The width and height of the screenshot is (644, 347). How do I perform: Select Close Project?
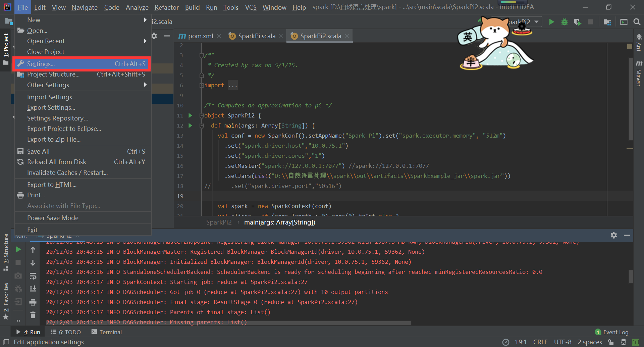tap(83, 52)
